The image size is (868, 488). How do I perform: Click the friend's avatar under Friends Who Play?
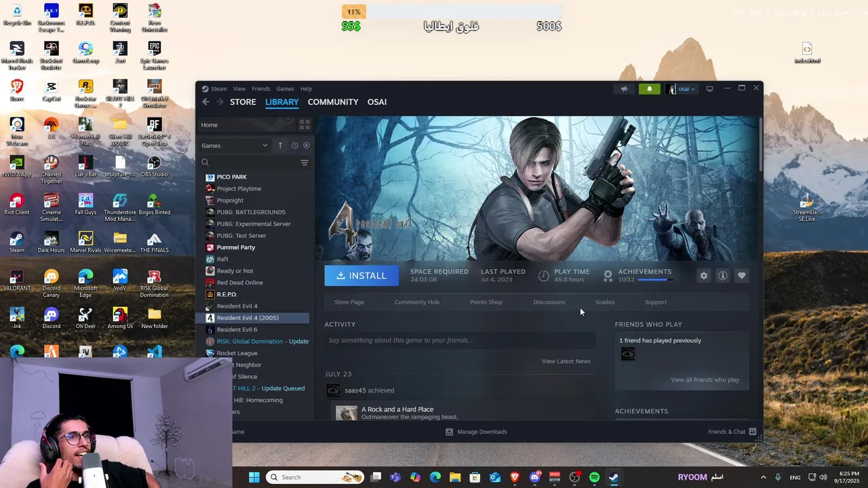(628, 354)
